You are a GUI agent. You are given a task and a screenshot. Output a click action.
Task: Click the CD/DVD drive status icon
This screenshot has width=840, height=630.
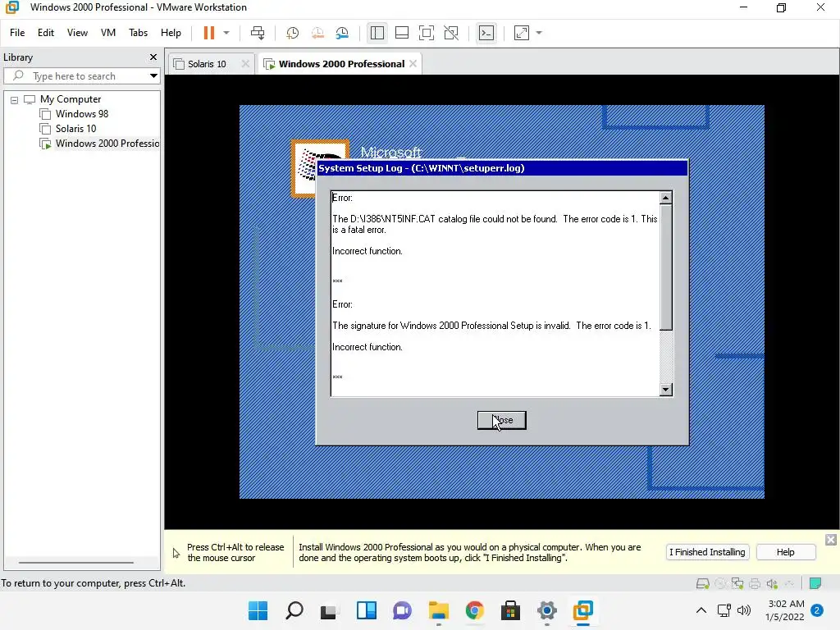pos(720,583)
